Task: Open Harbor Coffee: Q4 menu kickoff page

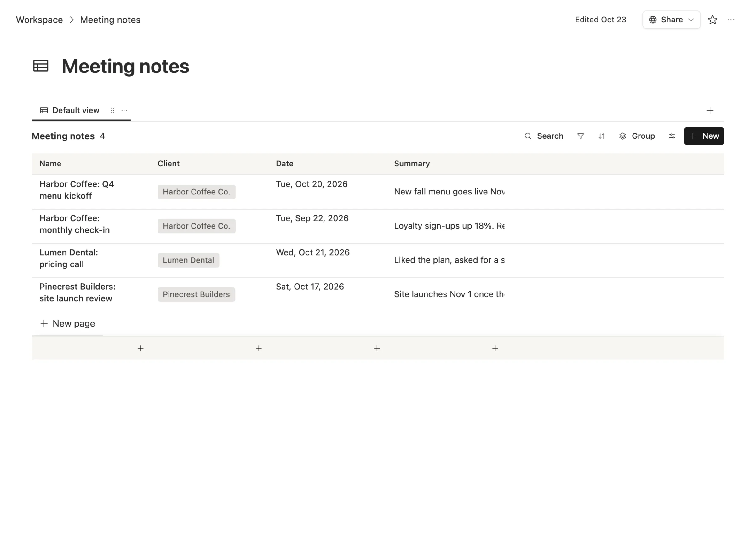Action: coord(77,190)
